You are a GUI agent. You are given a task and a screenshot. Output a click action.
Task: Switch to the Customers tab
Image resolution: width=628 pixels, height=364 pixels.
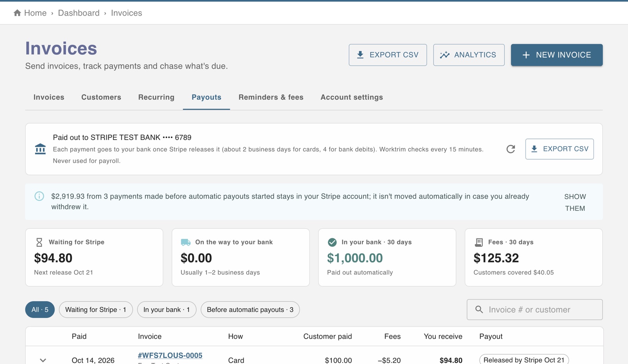point(101,97)
